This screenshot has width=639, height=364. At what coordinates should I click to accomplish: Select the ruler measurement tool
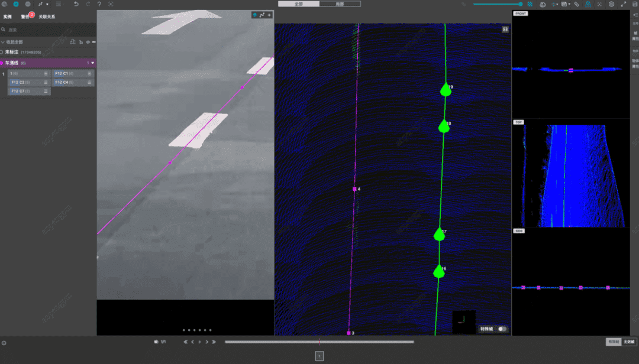coord(577,4)
